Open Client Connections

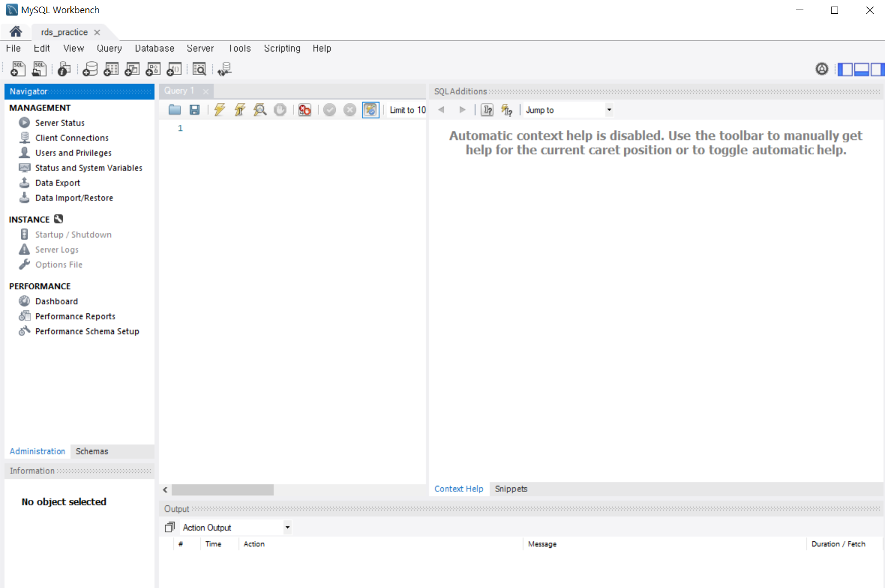click(71, 138)
